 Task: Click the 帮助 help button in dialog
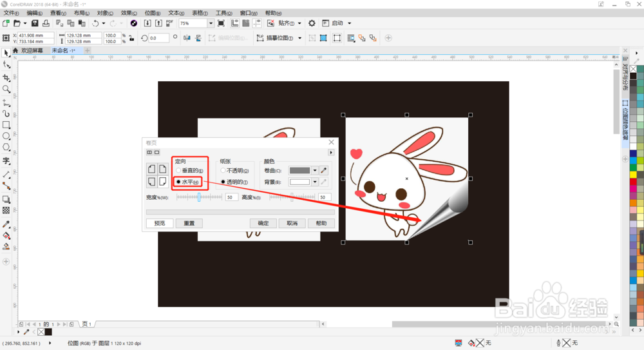tap(321, 223)
